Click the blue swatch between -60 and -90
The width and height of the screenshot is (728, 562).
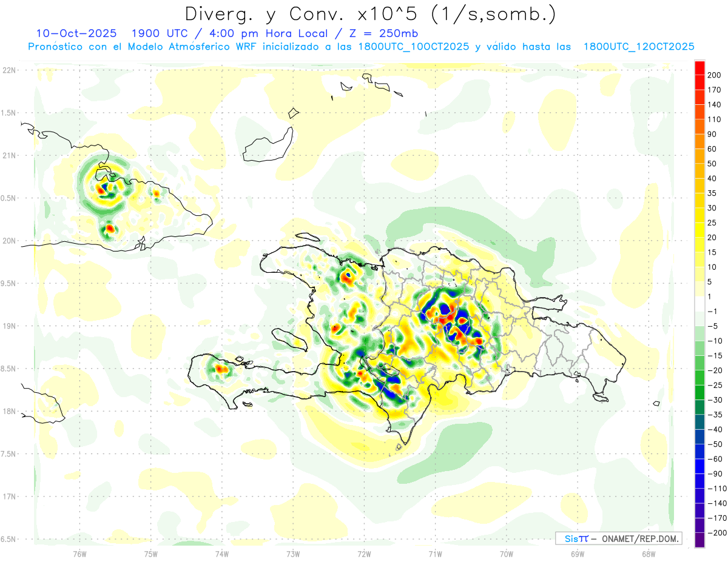(699, 466)
